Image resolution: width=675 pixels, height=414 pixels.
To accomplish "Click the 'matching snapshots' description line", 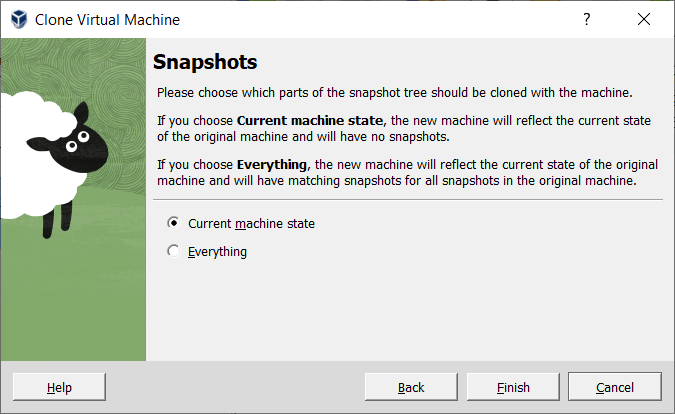I will pos(396,181).
